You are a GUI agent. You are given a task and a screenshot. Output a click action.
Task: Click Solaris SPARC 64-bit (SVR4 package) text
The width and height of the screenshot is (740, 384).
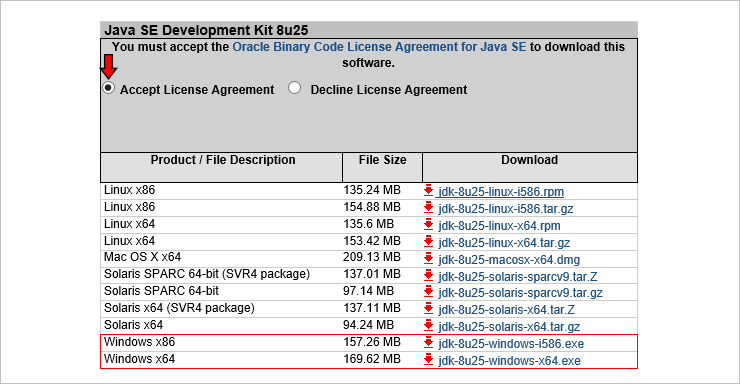point(207,274)
